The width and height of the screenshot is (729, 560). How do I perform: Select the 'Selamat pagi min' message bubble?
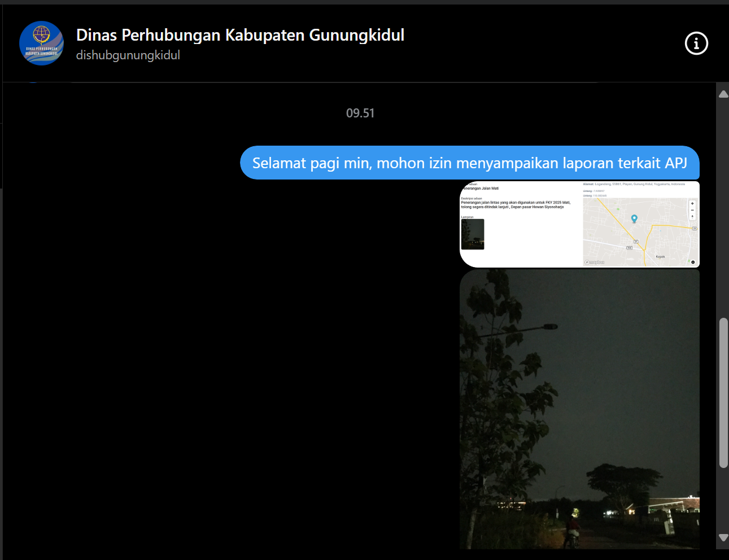[469, 163]
